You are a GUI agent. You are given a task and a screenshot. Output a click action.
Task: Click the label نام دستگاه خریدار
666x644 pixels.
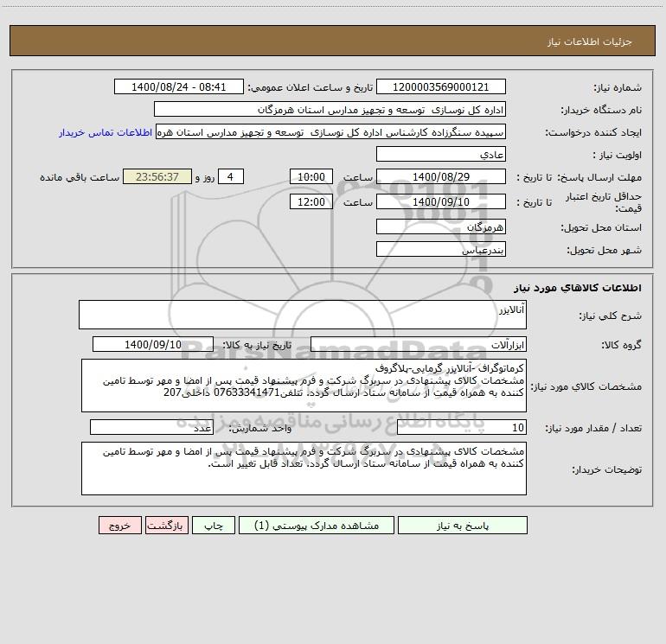601,110
